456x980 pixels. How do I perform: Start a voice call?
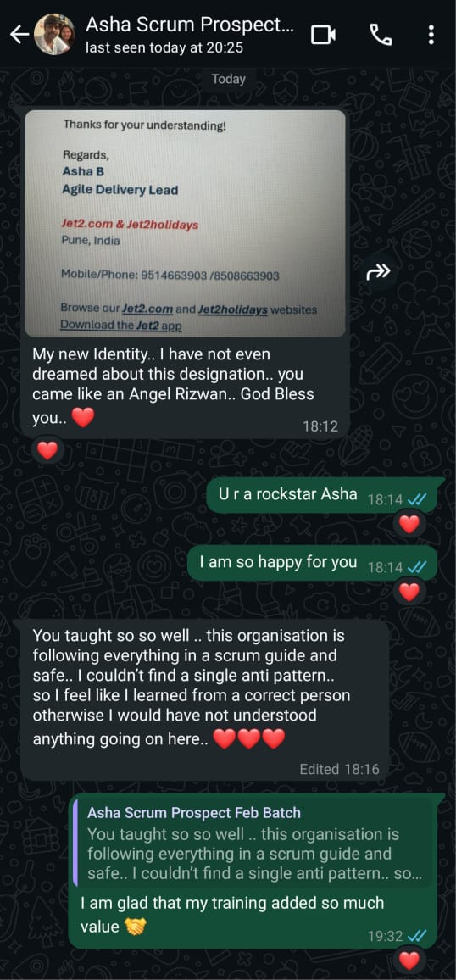381,35
